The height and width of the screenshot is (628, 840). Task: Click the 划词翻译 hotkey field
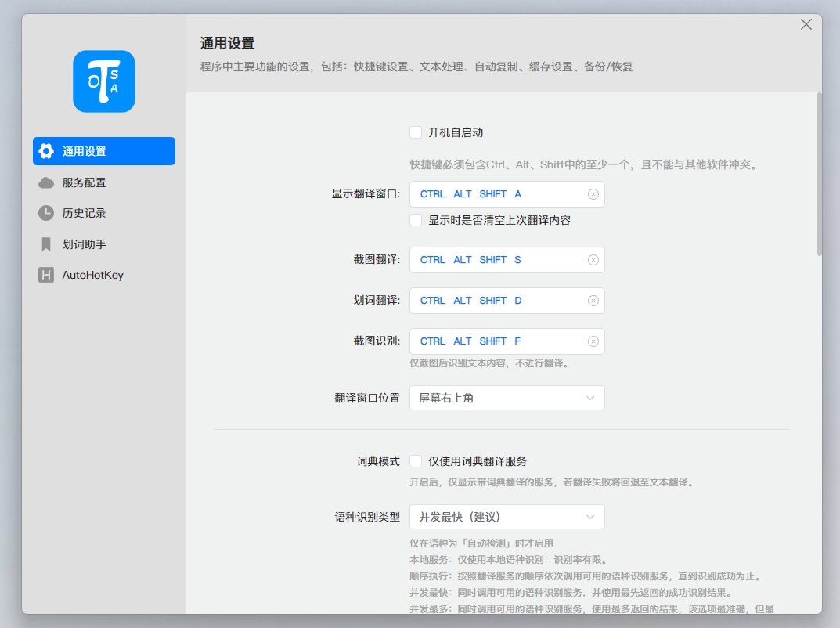[x=507, y=301]
